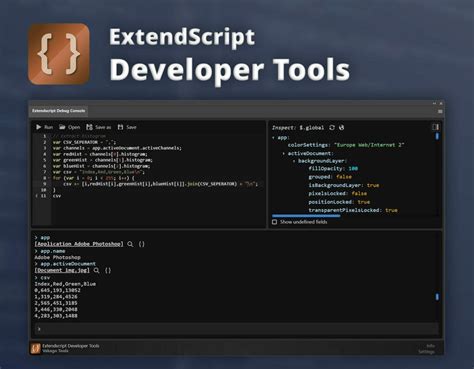Refresh the $.global inspector

(x=332, y=127)
